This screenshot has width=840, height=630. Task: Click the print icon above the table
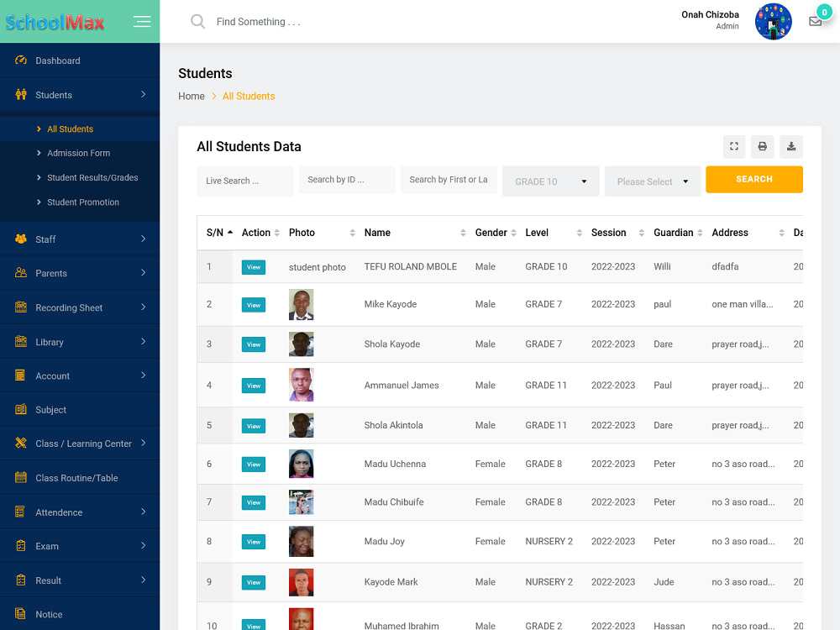762,146
